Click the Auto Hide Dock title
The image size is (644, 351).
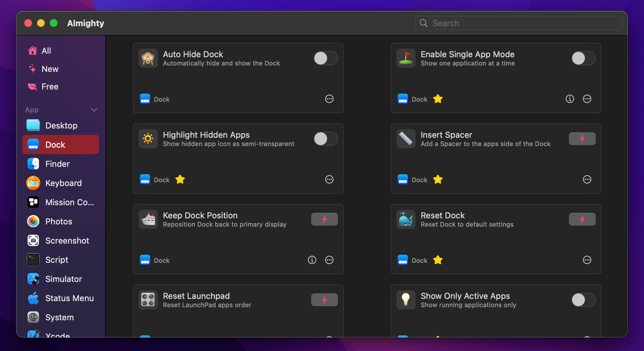coord(193,54)
